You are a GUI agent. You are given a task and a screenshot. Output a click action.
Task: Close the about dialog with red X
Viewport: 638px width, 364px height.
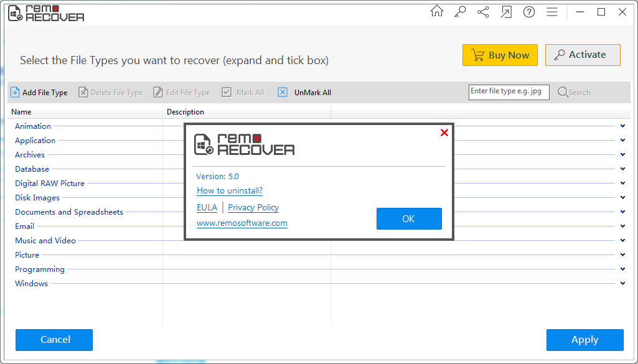pyautogui.click(x=444, y=133)
